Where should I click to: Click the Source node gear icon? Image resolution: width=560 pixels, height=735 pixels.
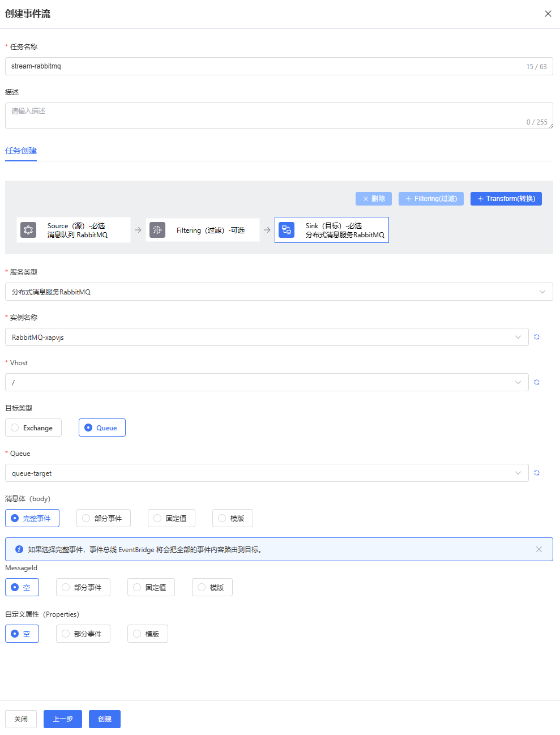click(28, 230)
